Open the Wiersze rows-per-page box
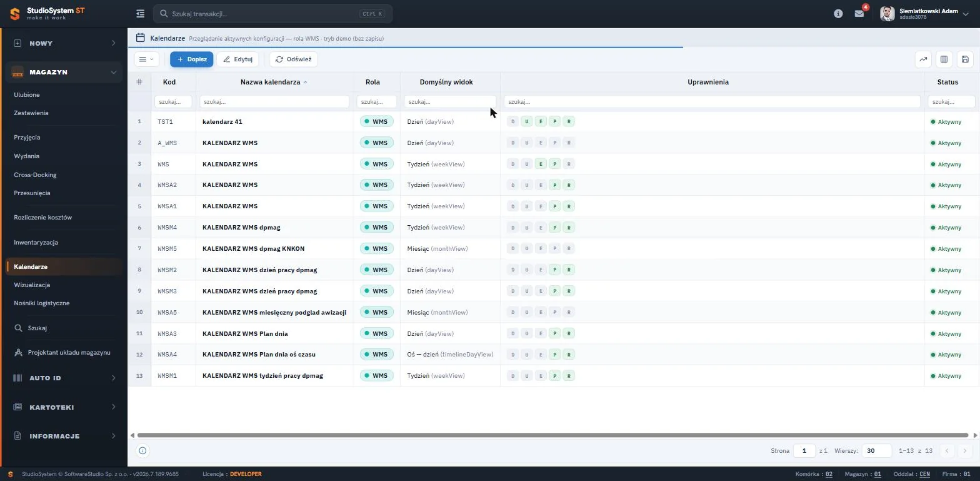Image resolution: width=980 pixels, height=481 pixels. (x=877, y=450)
